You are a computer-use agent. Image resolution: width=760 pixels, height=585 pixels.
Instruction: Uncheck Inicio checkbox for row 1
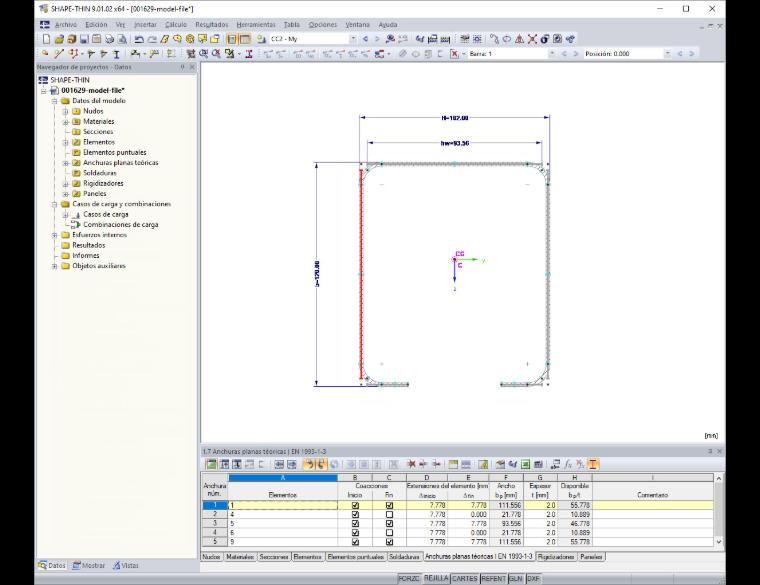click(x=355, y=505)
